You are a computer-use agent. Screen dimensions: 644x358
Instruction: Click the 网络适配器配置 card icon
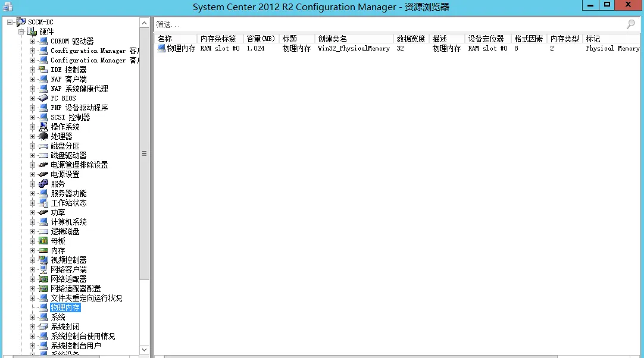[x=43, y=288]
